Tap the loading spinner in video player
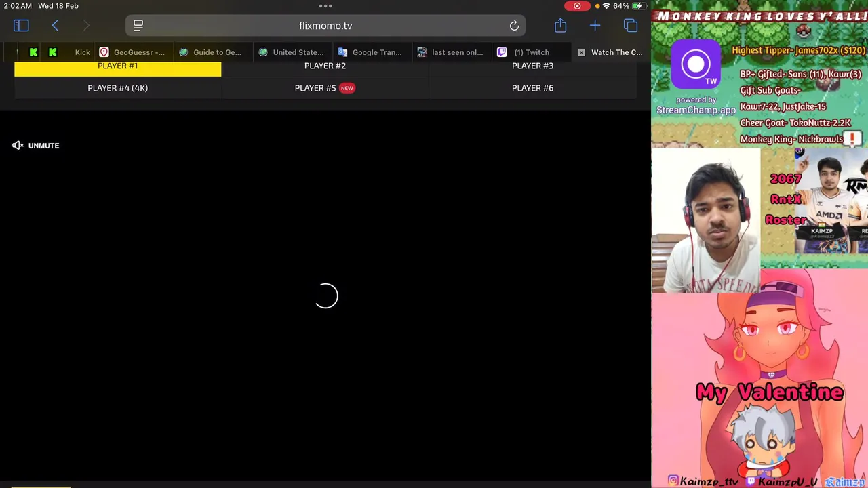 click(x=326, y=296)
